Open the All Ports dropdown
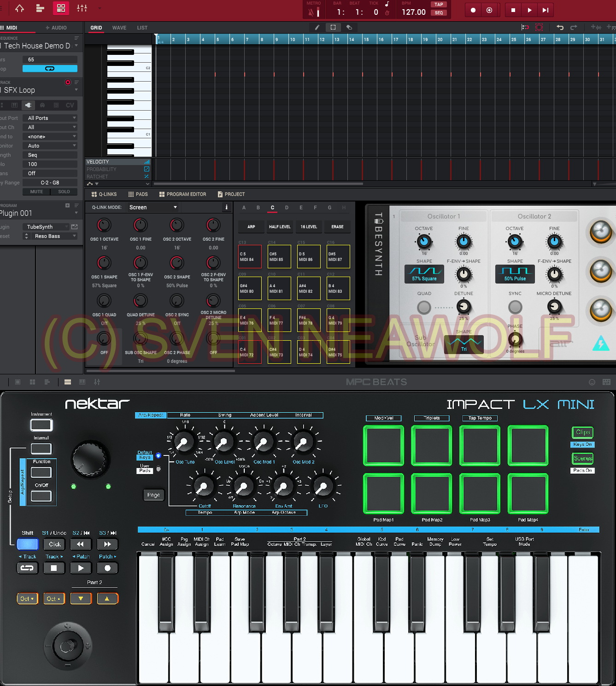The image size is (616, 686). pyautogui.click(x=50, y=118)
